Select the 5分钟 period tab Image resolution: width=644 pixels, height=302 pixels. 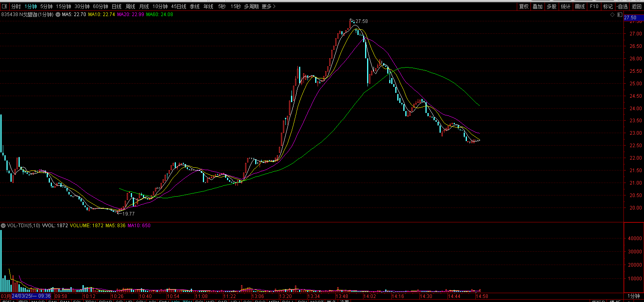click(46, 6)
